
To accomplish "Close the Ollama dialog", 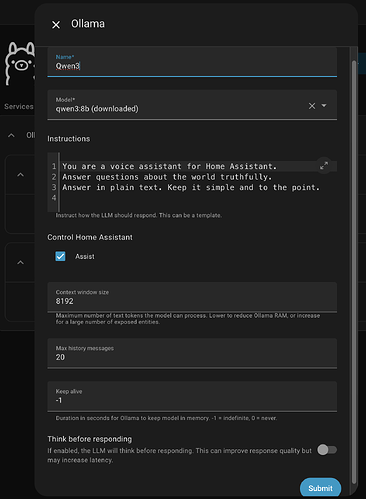I will tap(56, 25).
